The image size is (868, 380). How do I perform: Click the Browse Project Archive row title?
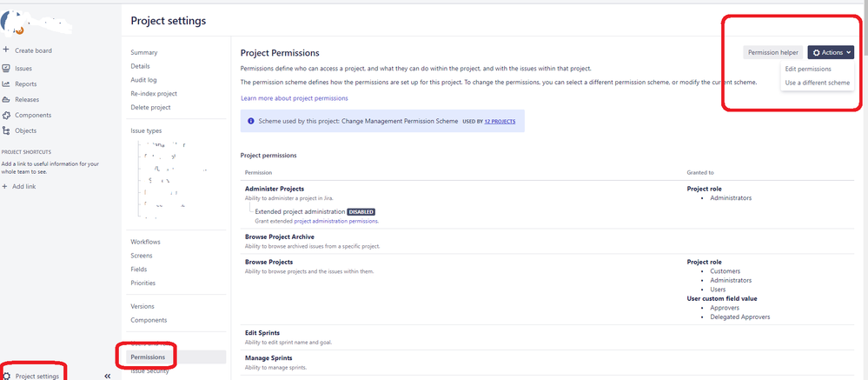pyautogui.click(x=280, y=237)
